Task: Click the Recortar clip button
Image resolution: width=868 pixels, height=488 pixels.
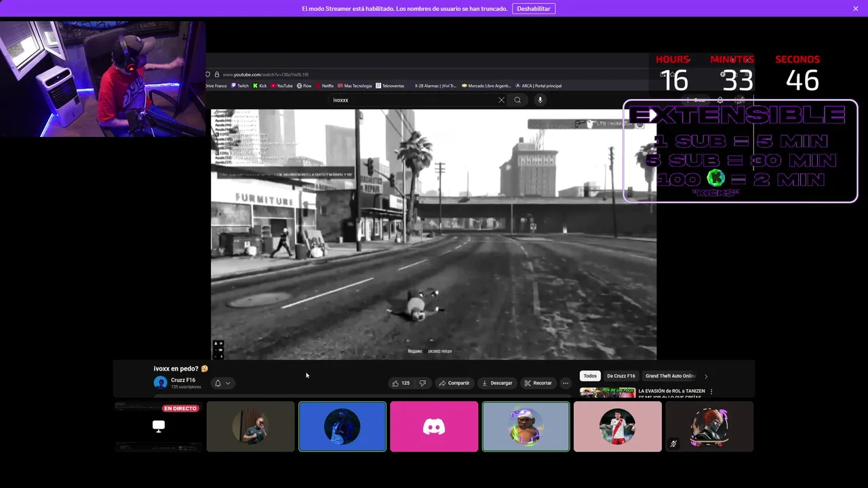Action: click(x=538, y=384)
